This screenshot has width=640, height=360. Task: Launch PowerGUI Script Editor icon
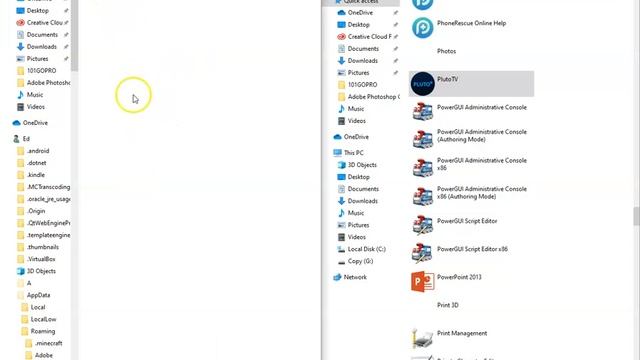click(x=422, y=225)
